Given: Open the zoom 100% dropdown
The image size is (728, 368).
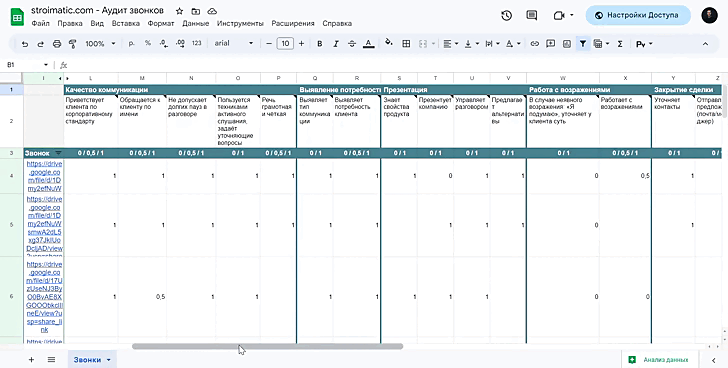Looking at the screenshot, I should tap(100, 43).
